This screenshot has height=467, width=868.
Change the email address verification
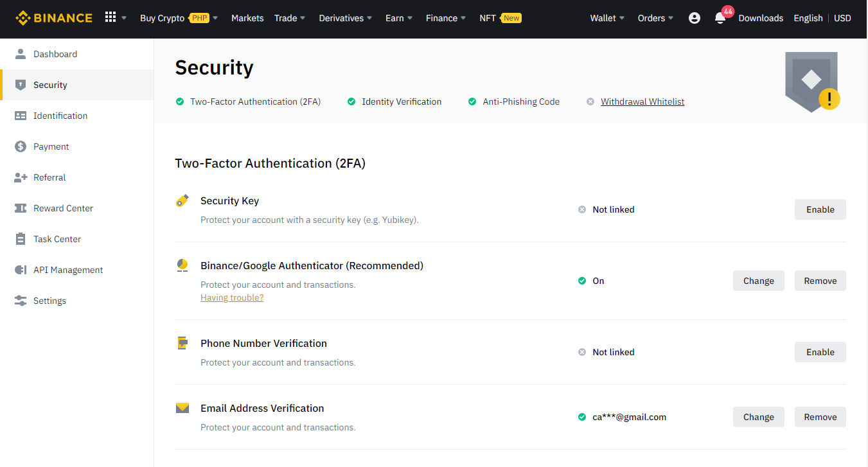click(758, 417)
